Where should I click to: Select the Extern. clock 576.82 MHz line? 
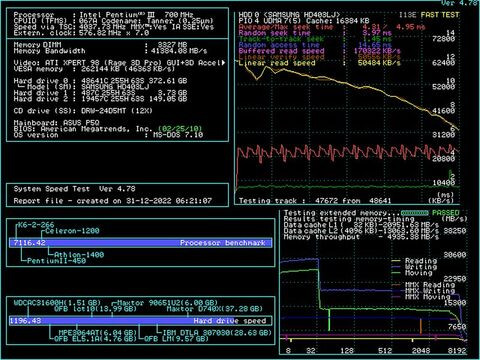tap(81, 33)
